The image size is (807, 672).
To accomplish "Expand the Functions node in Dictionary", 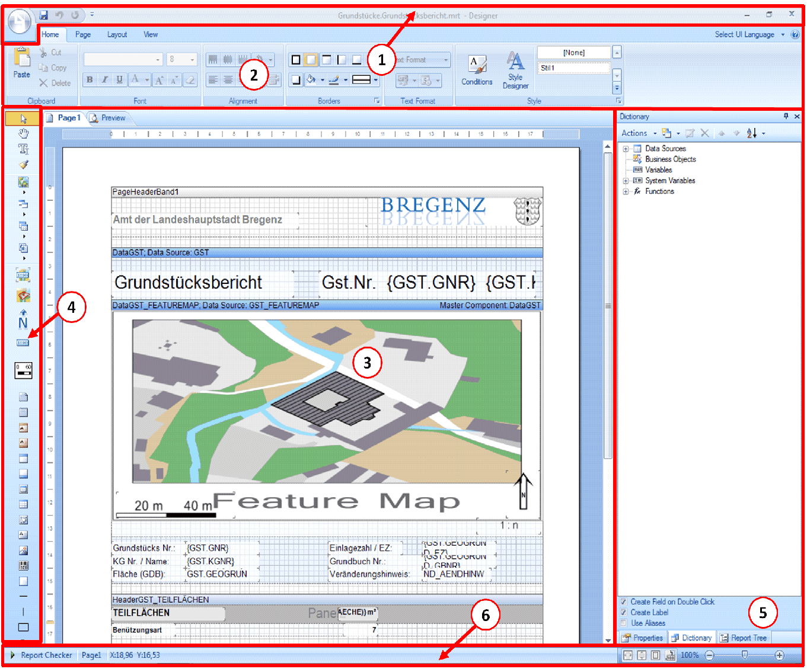I will 626,191.
